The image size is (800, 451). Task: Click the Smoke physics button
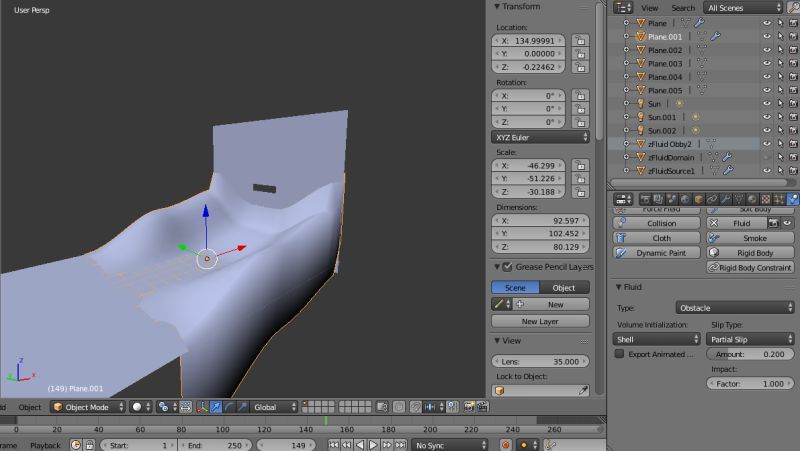(x=751, y=238)
